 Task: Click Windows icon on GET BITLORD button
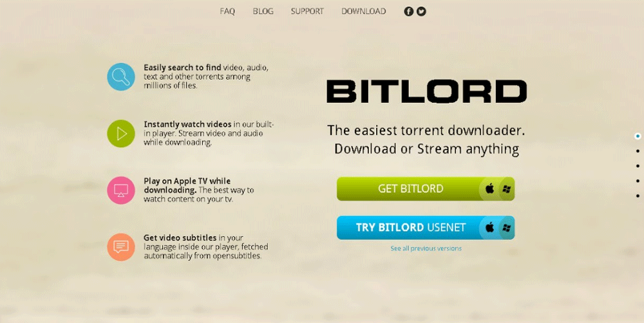pyautogui.click(x=506, y=189)
